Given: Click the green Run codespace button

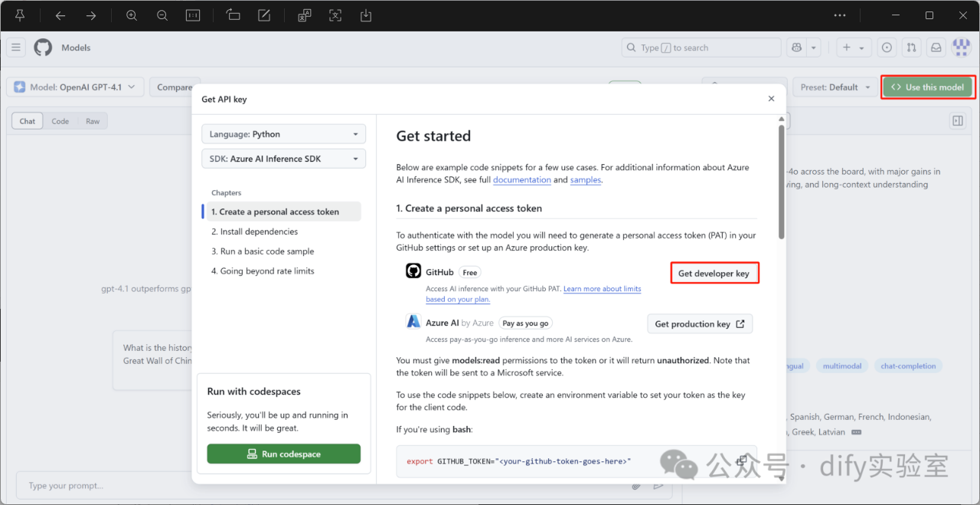Looking at the screenshot, I should [284, 454].
